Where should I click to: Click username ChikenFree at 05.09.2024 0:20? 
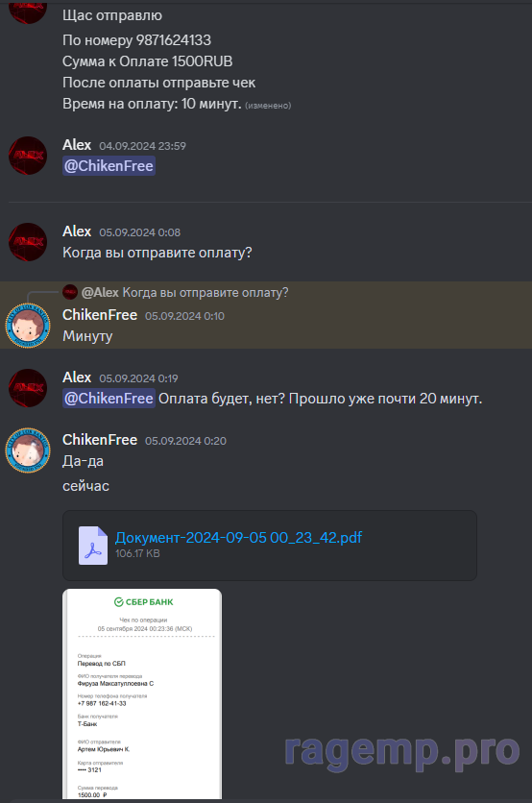click(100, 440)
